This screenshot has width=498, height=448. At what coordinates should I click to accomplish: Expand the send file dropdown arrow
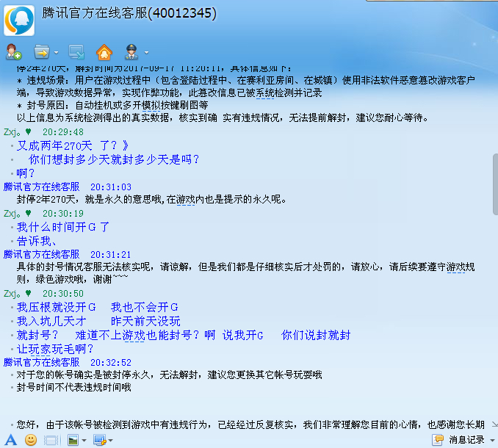pos(57,52)
